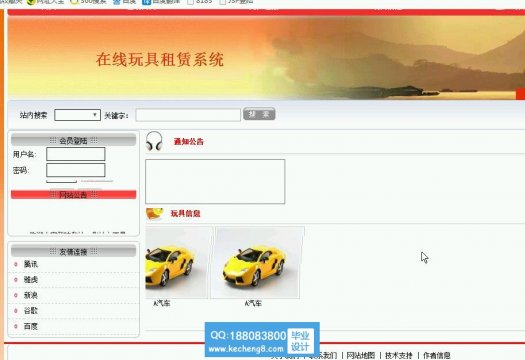Open the 雅虎 friendly link

click(x=30, y=280)
